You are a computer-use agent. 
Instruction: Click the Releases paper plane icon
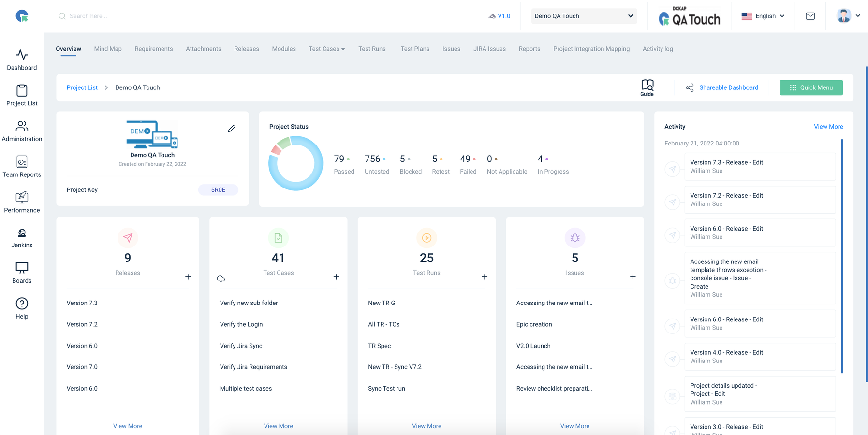128,238
